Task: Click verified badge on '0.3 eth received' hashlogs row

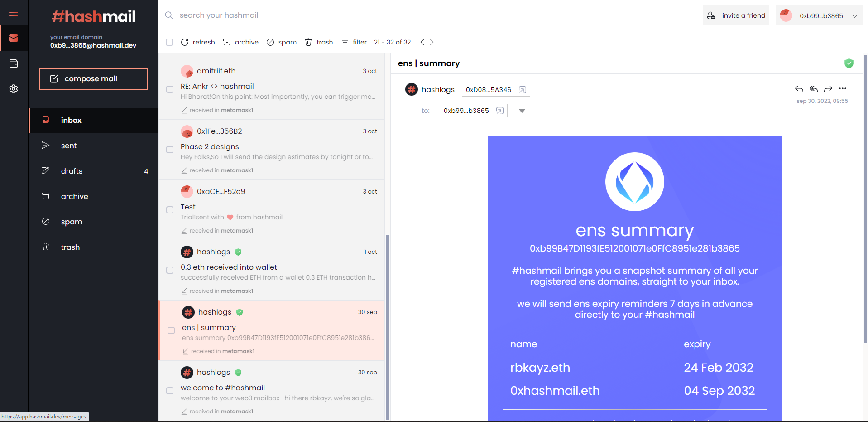Action: 238,252
